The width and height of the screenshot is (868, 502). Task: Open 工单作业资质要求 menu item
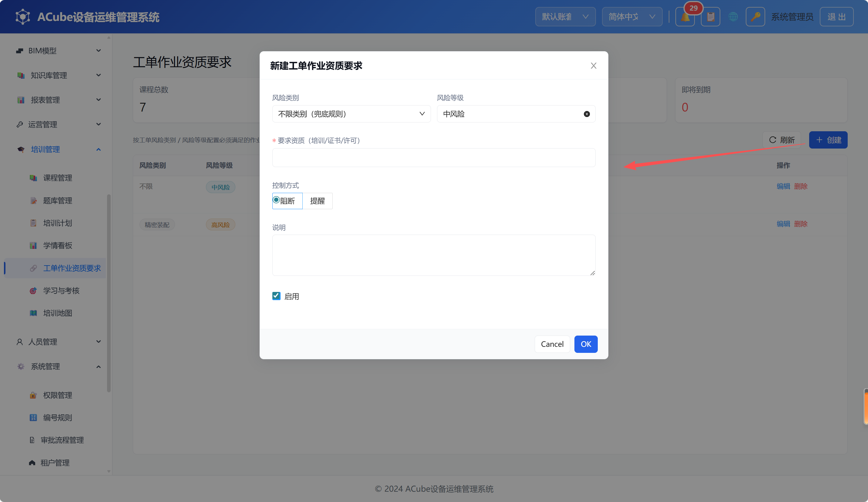[x=56, y=268]
